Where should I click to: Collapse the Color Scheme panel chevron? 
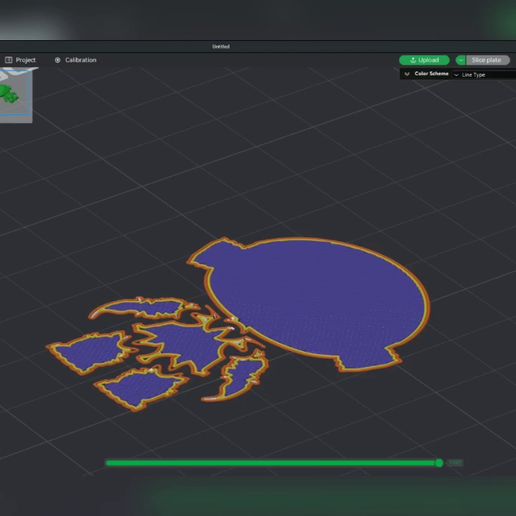[407, 74]
